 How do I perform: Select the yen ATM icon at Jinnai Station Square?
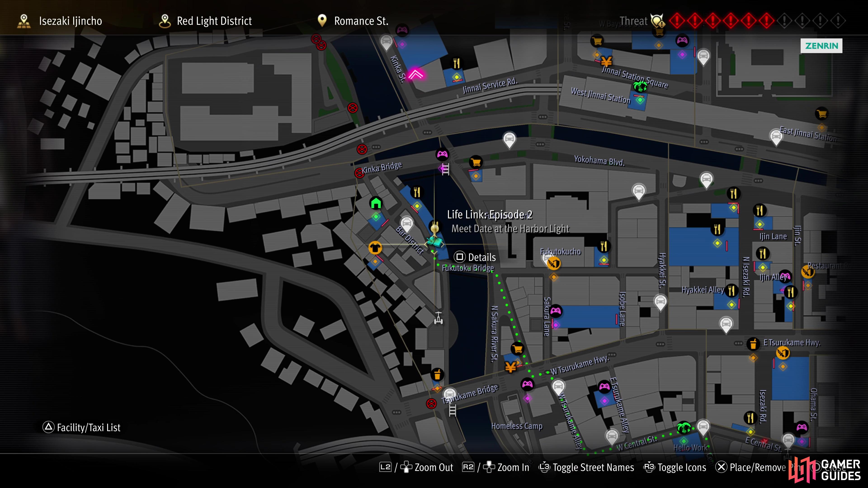click(x=606, y=62)
